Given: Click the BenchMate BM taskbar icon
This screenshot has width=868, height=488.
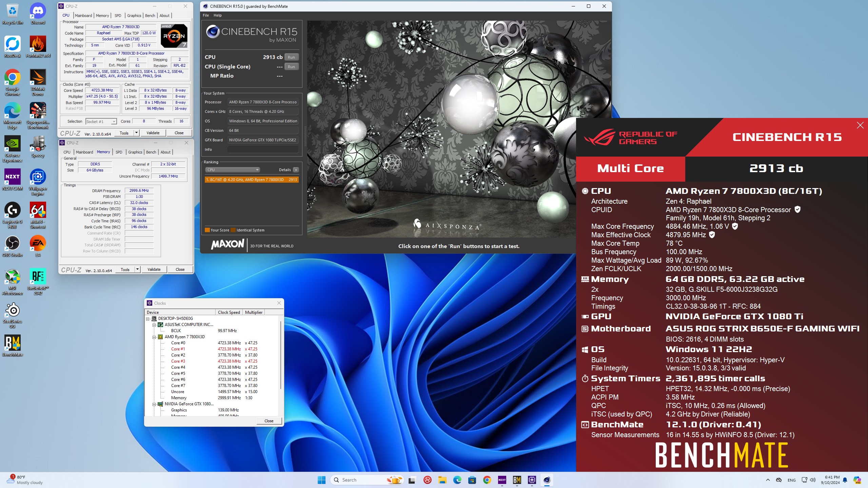Looking at the screenshot, I should pos(517,480).
